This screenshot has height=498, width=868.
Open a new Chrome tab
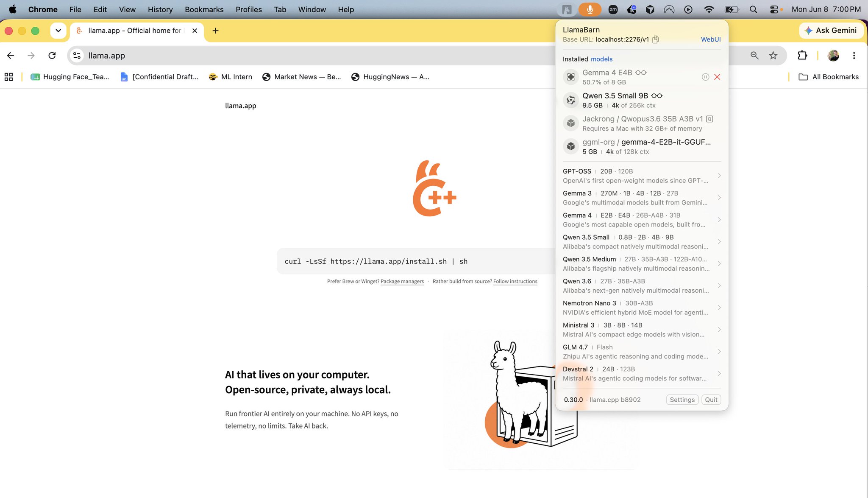[215, 31]
